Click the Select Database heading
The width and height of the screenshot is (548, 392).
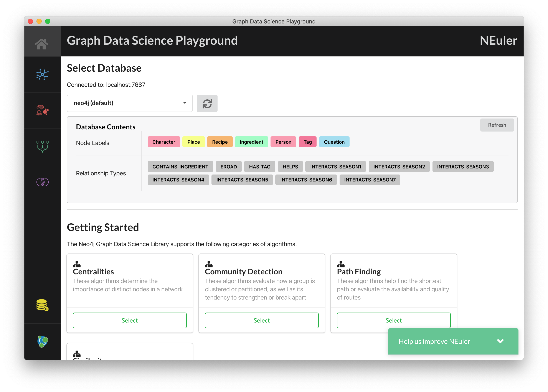(104, 68)
